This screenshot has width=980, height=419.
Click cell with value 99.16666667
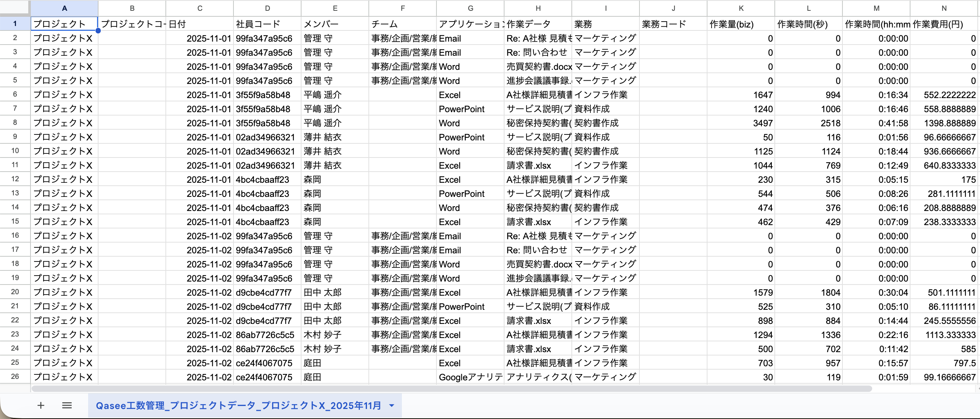[x=944, y=377]
